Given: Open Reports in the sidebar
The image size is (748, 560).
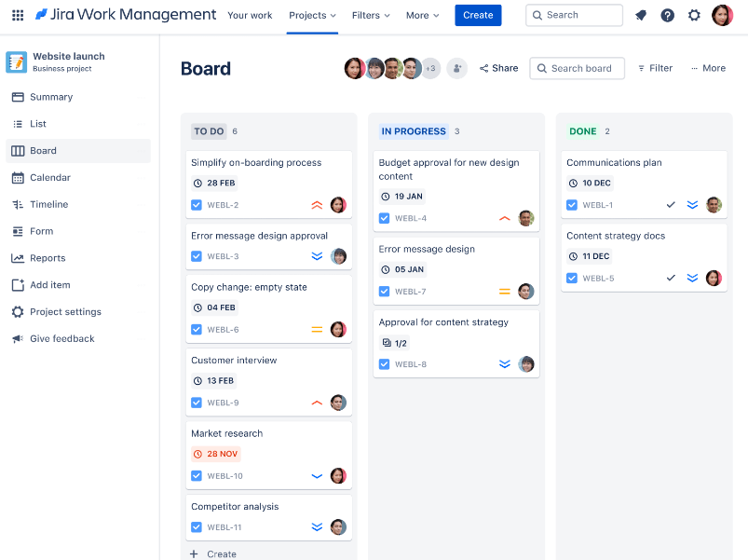Looking at the screenshot, I should coord(78,258).
